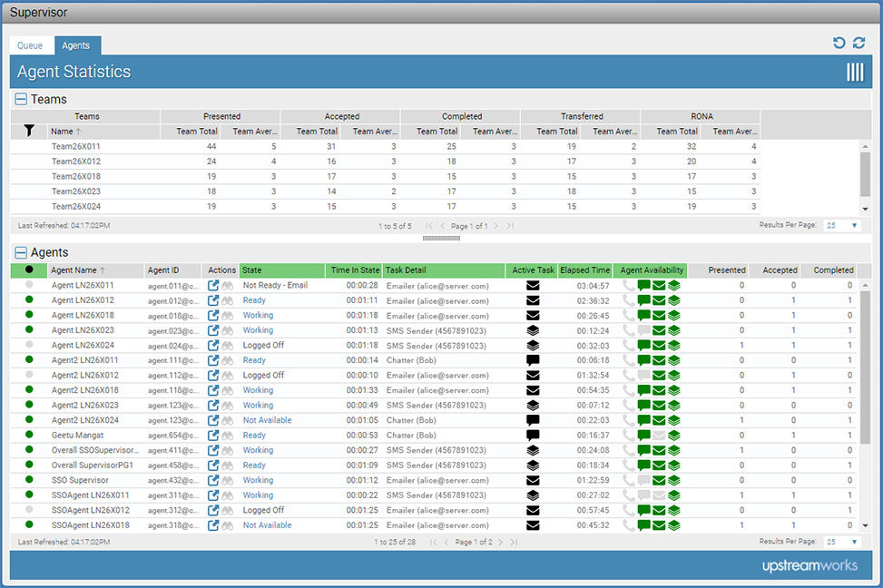Select Team26X024 row name
Screen dimensions: 883x588
click(x=76, y=207)
